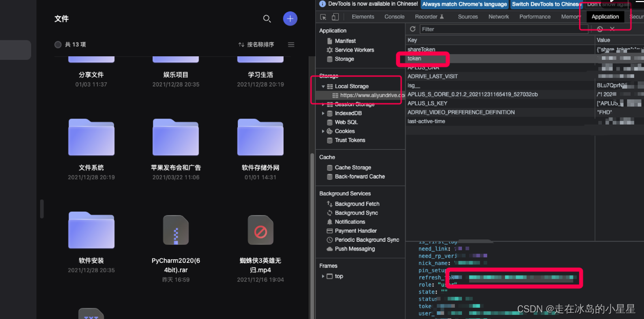The height and width of the screenshot is (319, 644).
Task: Open the PyCharm2020 rar archive file icon
Action: click(x=175, y=231)
